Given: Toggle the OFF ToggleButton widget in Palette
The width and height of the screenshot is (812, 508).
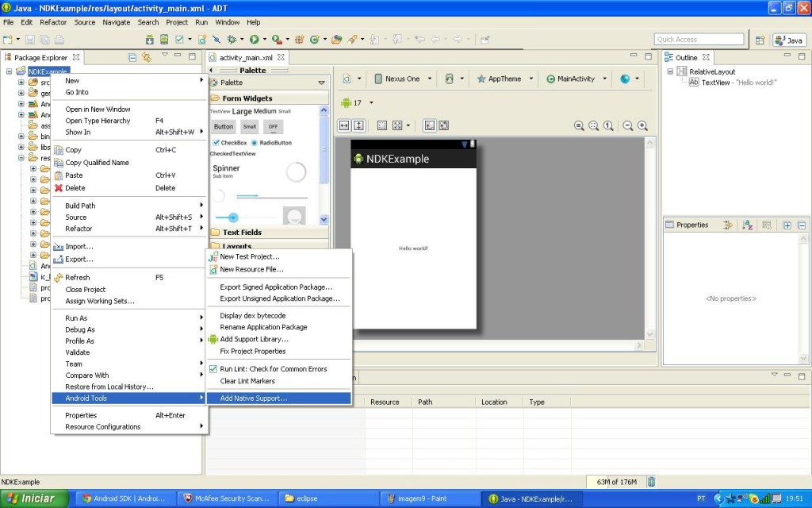Looking at the screenshot, I should click(273, 126).
